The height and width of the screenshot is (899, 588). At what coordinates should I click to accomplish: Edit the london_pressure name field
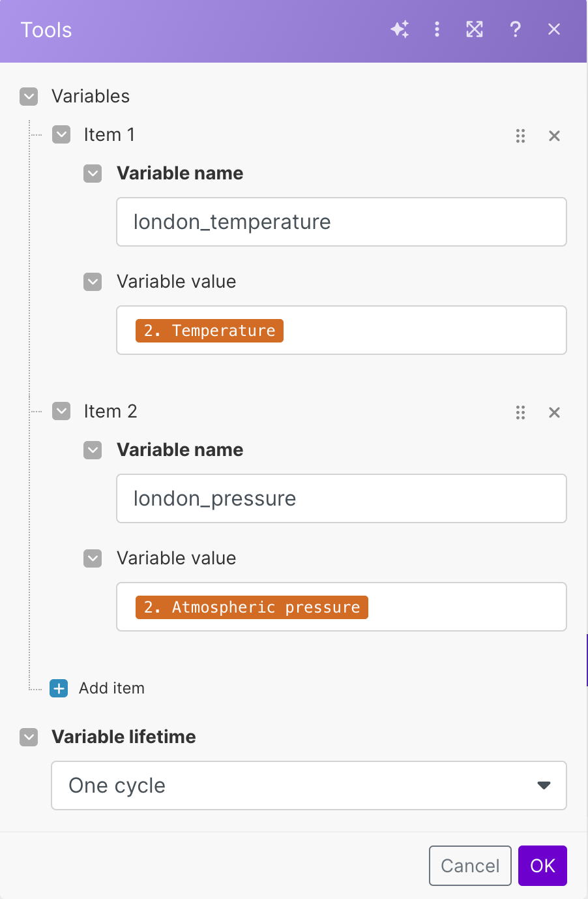click(x=342, y=498)
